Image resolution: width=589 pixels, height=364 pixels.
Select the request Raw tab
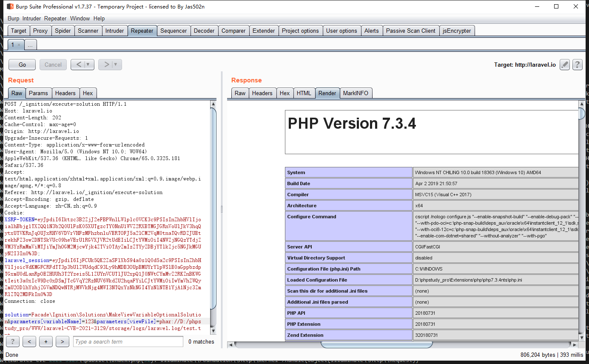tap(17, 93)
